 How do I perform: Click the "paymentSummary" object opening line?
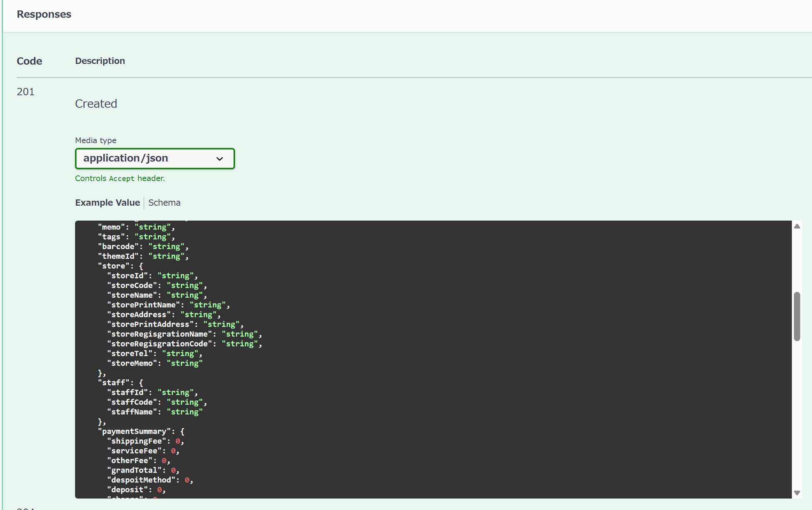tap(141, 431)
